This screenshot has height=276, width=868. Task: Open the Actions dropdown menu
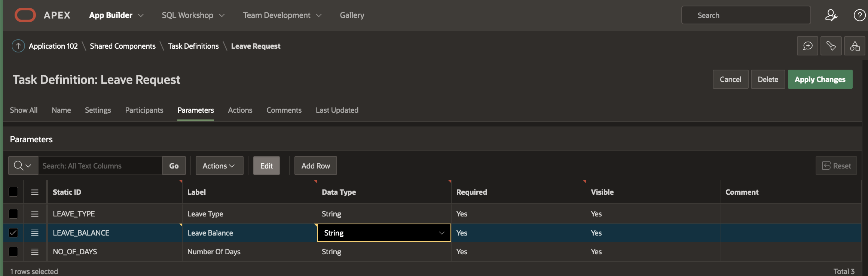pos(219,166)
